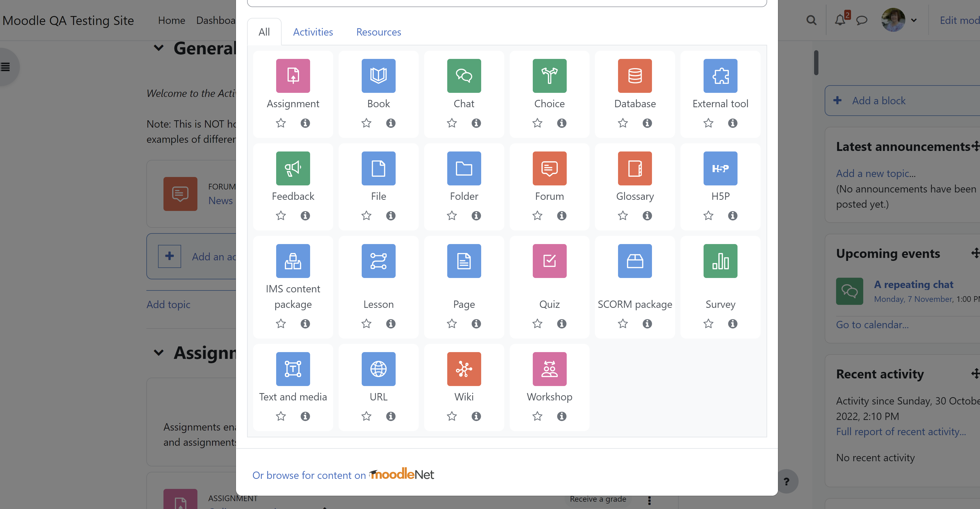
Task: Open the help question mark button
Action: 786,481
